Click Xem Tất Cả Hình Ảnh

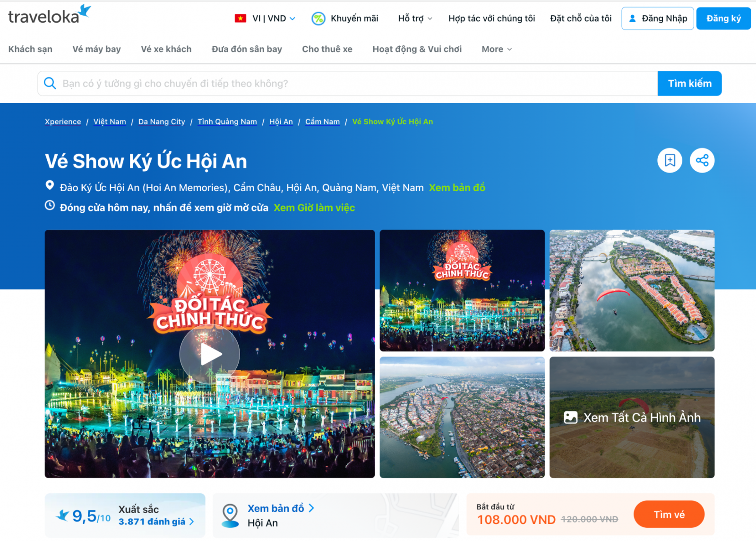(632, 417)
